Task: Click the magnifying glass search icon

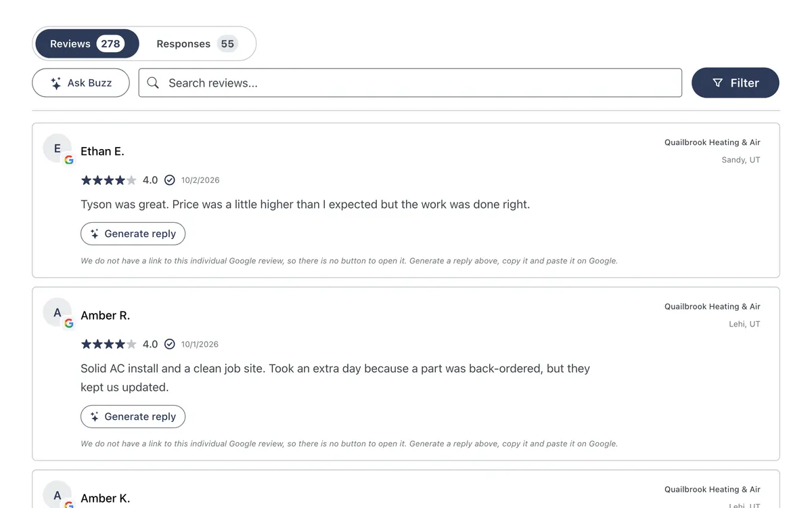Action: (153, 83)
